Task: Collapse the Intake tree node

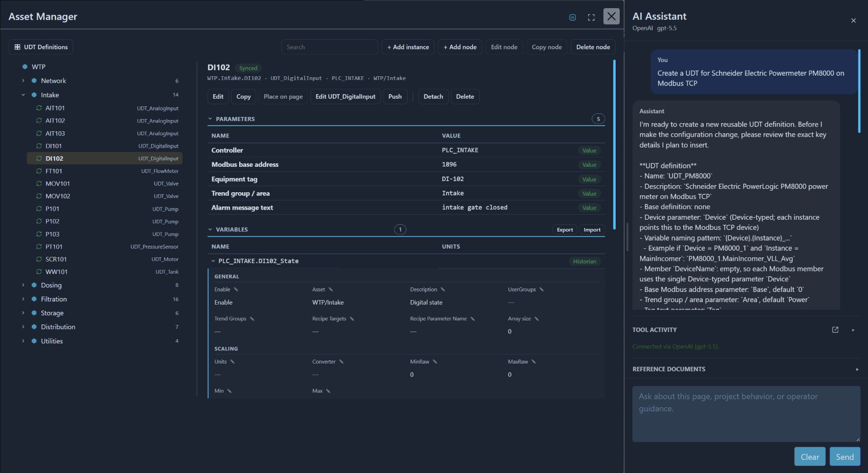Action: [x=23, y=95]
